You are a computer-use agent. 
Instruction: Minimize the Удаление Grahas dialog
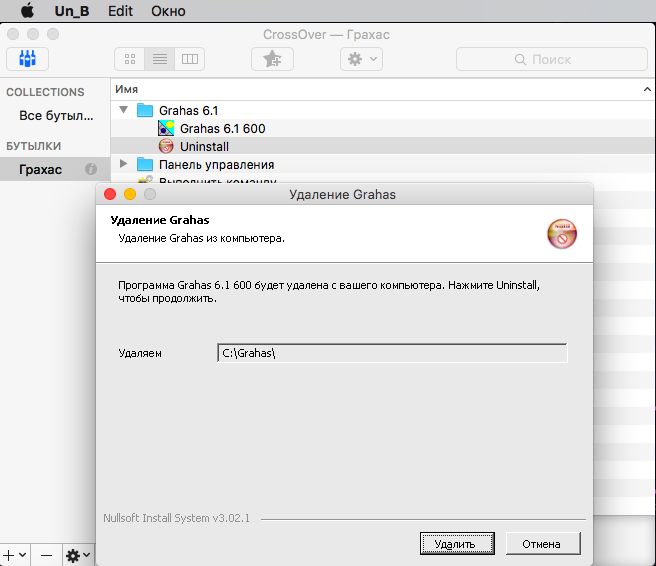pyautogui.click(x=130, y=194)
